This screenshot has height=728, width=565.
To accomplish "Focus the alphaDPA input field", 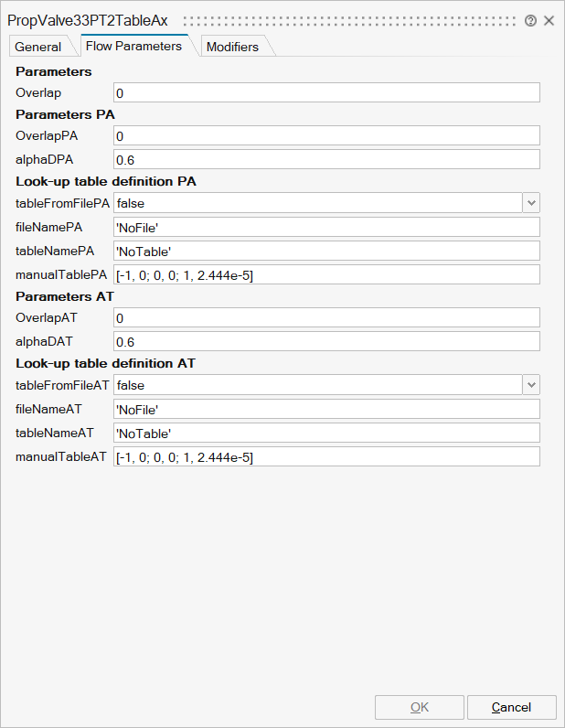I will pyautogui.click(x=326, y=159).
